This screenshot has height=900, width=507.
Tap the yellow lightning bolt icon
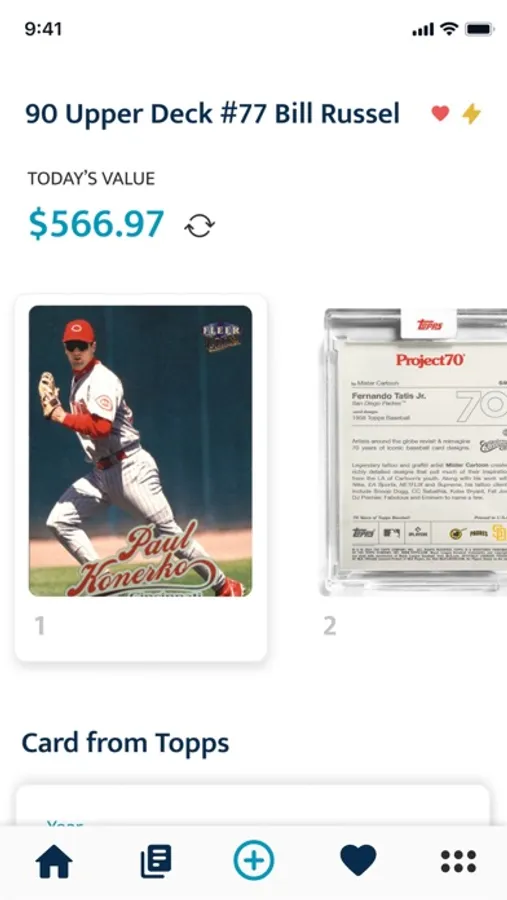point(471,114)
